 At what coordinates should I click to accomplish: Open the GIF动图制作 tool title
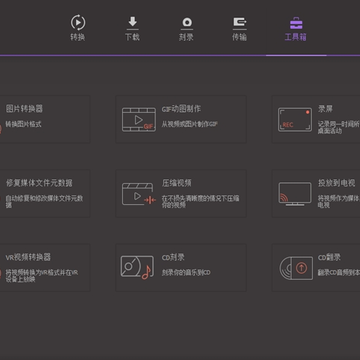(181, 109)
